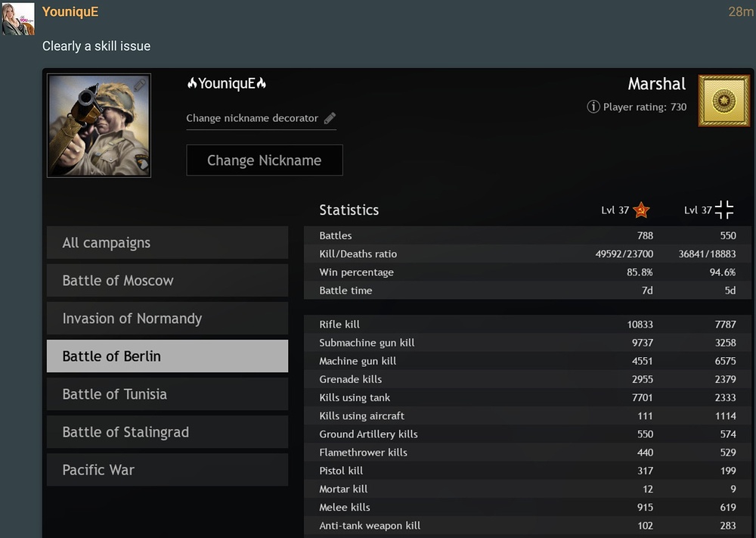
Task: Click the info icon next to Player rating
Action: coord(593,107)
